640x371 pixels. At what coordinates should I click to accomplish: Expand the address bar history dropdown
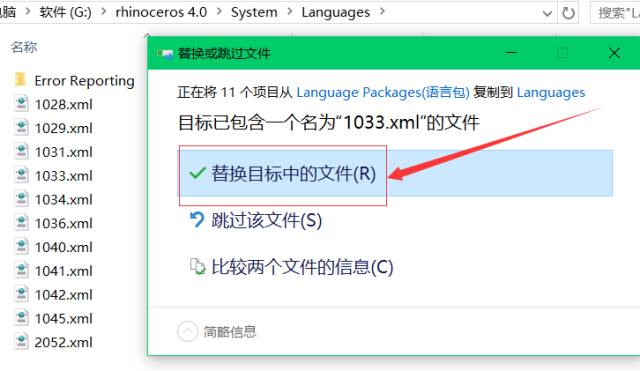[547, 13]
